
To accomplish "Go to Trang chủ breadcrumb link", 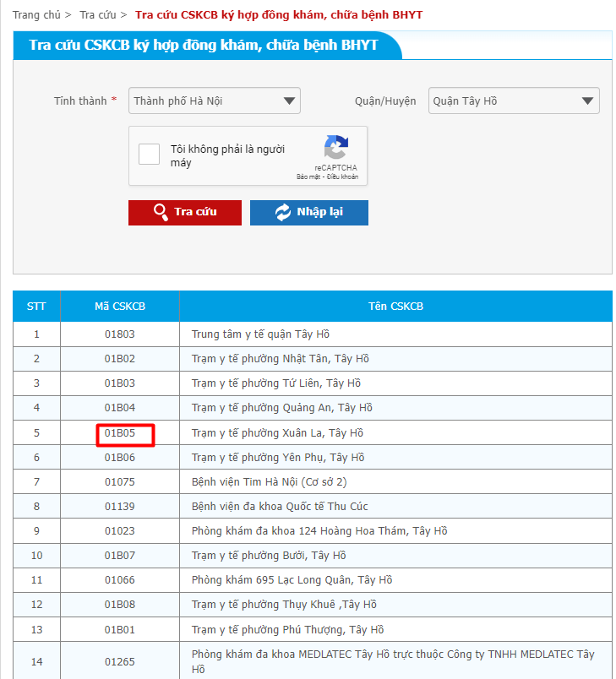I will point(36,15).
